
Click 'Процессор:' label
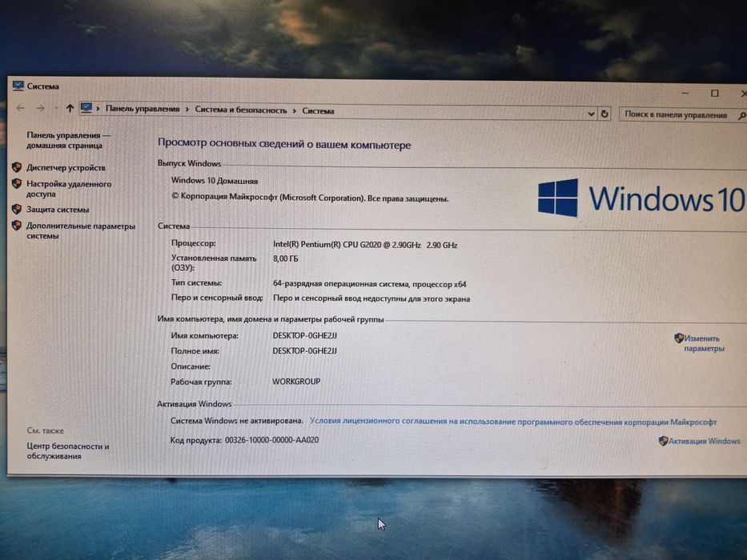(x=194, y=243)
